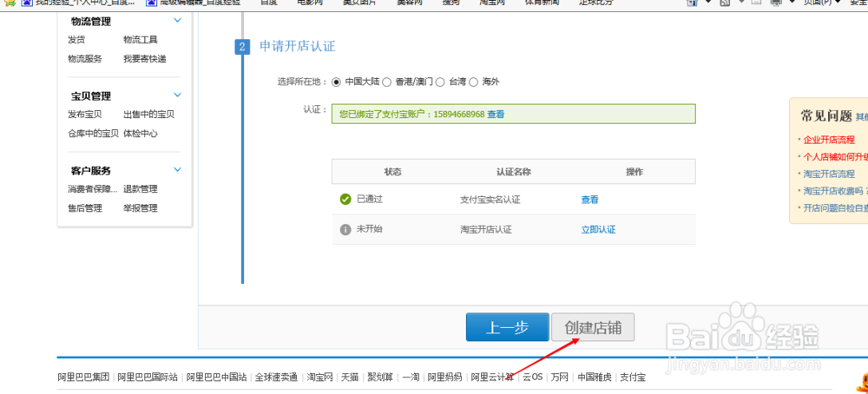Go to 退款管理 in the sidebar

(x=140, y=189)
